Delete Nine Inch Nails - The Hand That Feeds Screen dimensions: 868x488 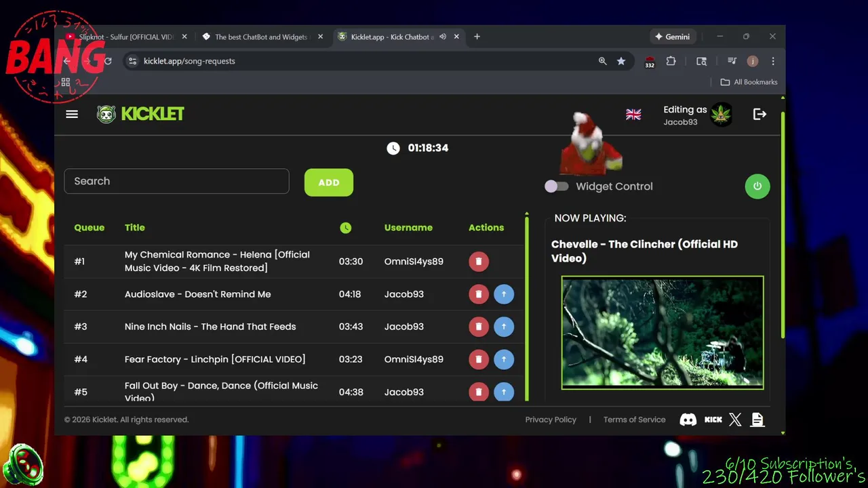tap(479, 327)
